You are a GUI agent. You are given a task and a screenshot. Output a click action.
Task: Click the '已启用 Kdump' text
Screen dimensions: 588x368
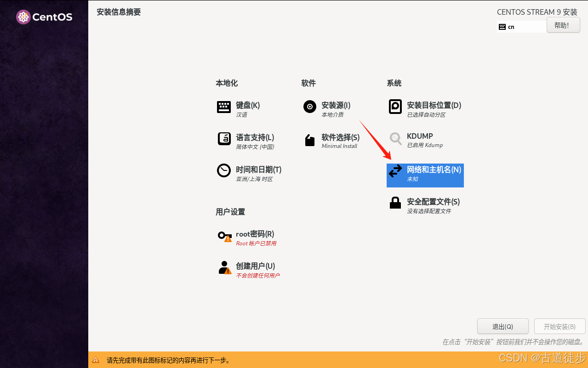[x=425, y=145]
